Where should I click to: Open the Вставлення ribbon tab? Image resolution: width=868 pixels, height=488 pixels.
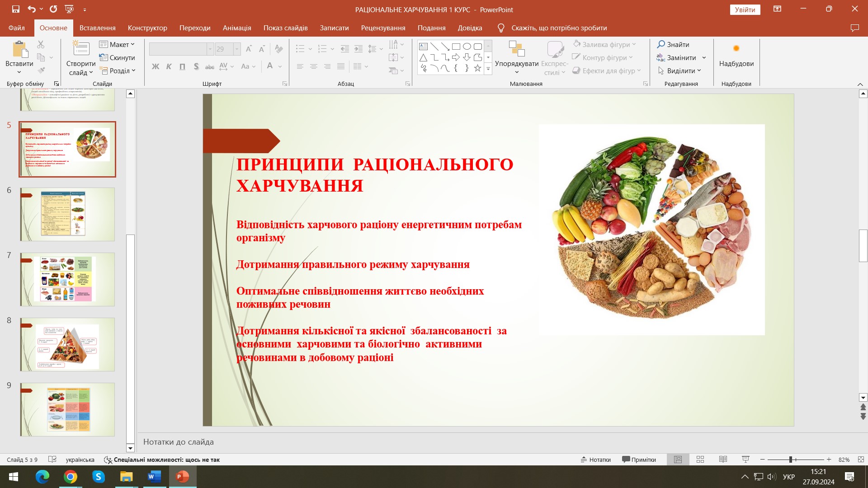click(97, 28)
